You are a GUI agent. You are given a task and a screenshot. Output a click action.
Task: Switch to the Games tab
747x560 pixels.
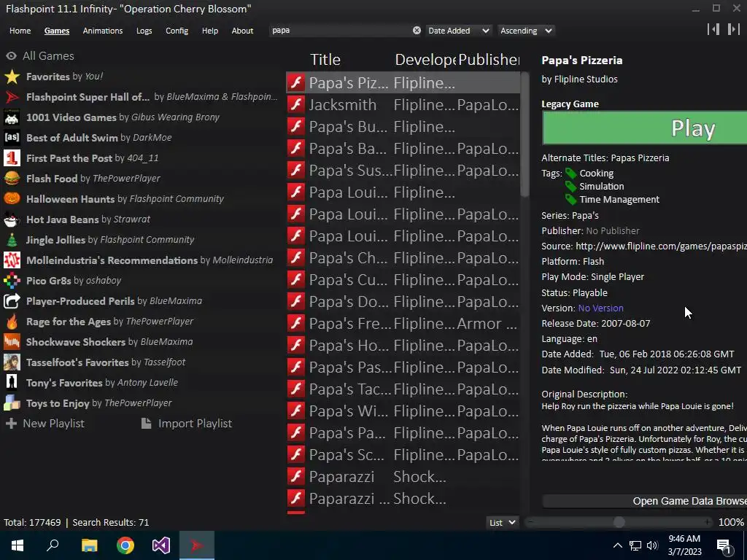pos(57,31)
